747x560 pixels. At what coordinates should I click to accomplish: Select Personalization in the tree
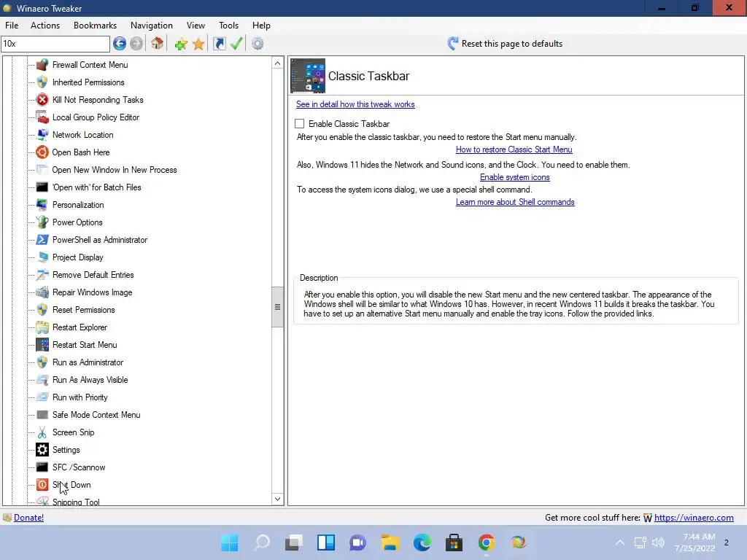(x=78, y=205)
